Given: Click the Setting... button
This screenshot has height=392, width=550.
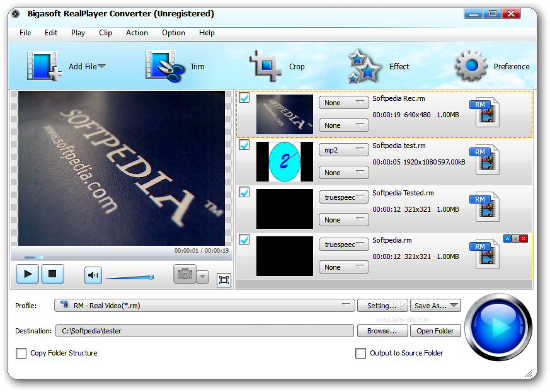Looking at the screenshot, I should (x=382, y=305).
